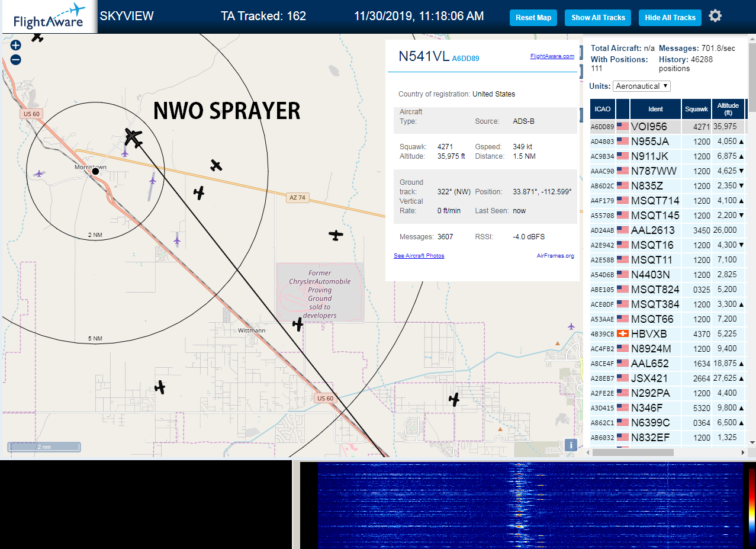The image size is (756, 549).
Task: Click the AD24AB ICAO cell
Action: pos(603,230)
